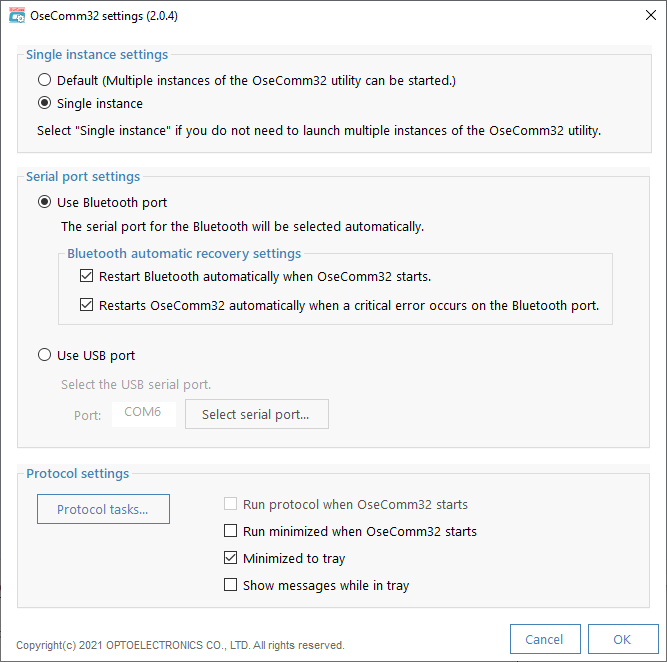Choose Use Bluetooth port option
Image resolution: width=667 pixels, height=662 pixels.
(44, 202)
